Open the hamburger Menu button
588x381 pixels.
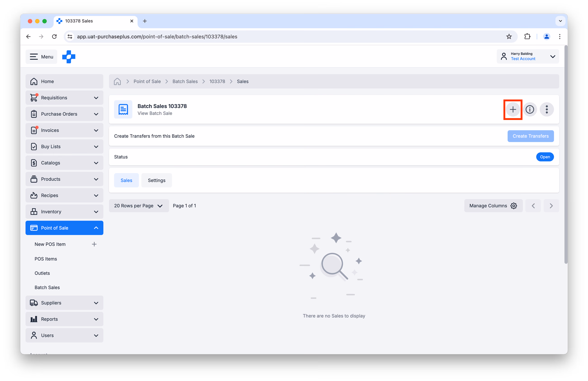41,57
